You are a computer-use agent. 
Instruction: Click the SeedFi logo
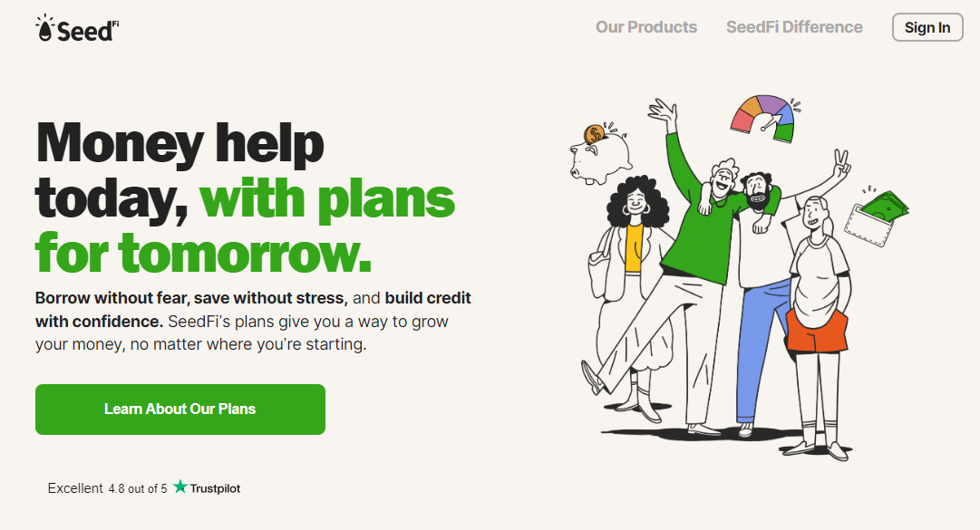[77, 28]
